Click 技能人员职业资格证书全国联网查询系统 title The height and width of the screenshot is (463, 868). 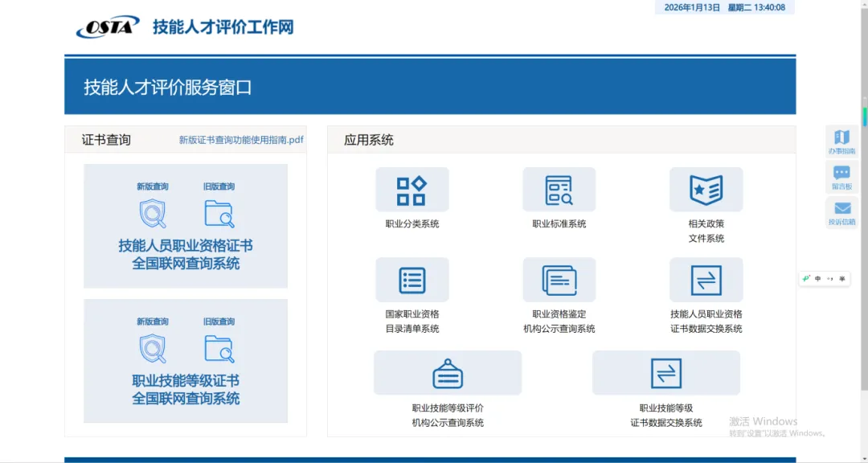[x=186, y=254]
